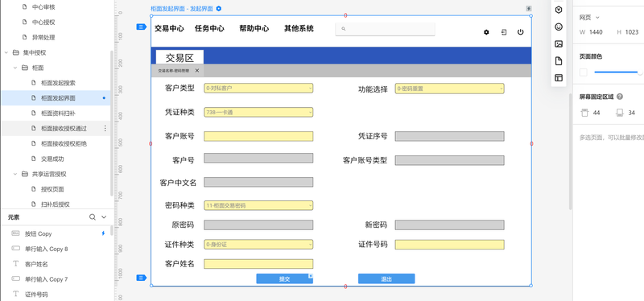Open the image insert tool
The height and width of the screenshot is (301, 644).
click(559, 44)
